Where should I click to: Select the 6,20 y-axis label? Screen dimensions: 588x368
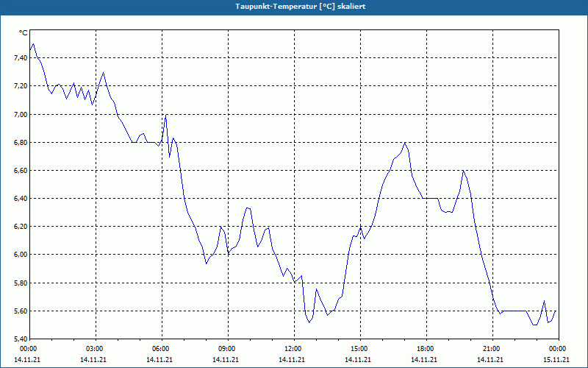21,227
